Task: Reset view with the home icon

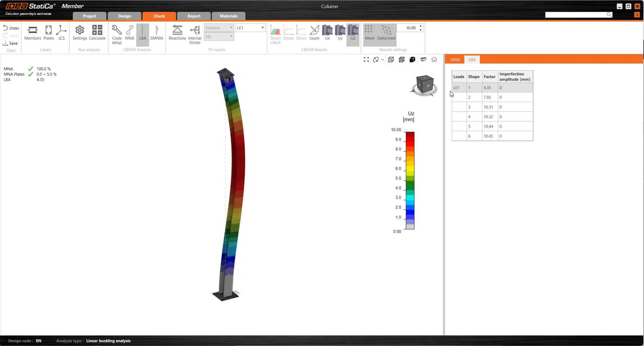Action: point(434,60)
